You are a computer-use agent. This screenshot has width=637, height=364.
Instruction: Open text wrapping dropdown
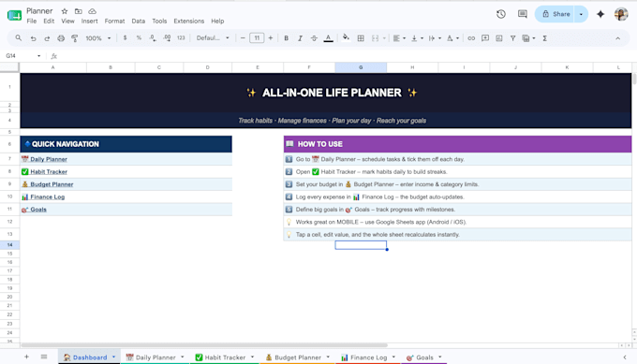pos(435,38)
